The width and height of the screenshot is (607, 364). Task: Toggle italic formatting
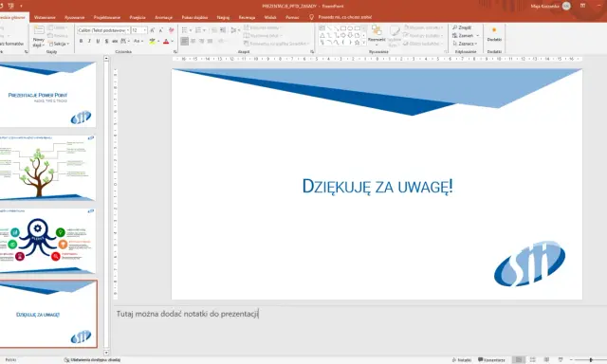(x=89, y=41)
